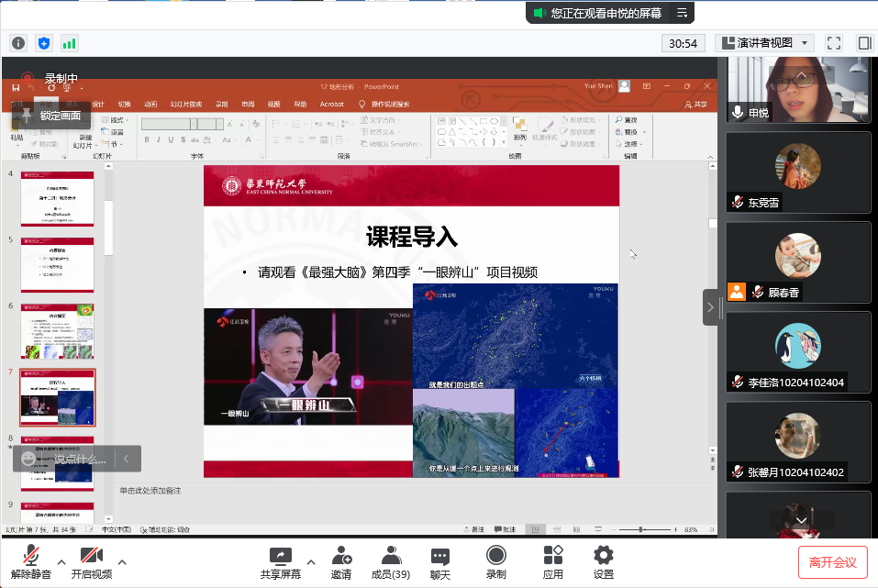Click the Select (选择) button in the Editing group
878x588 pixels.
[628, 144]
